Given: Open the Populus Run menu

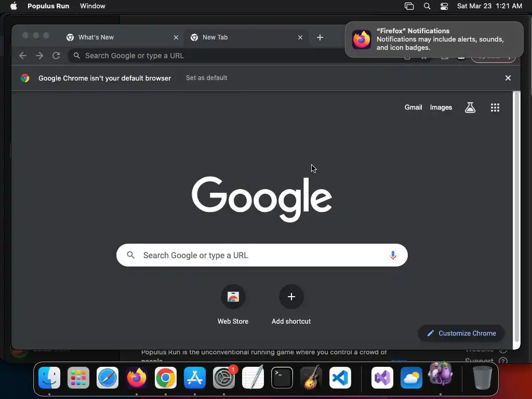Looking at the screenshot, I should [48, 6].
